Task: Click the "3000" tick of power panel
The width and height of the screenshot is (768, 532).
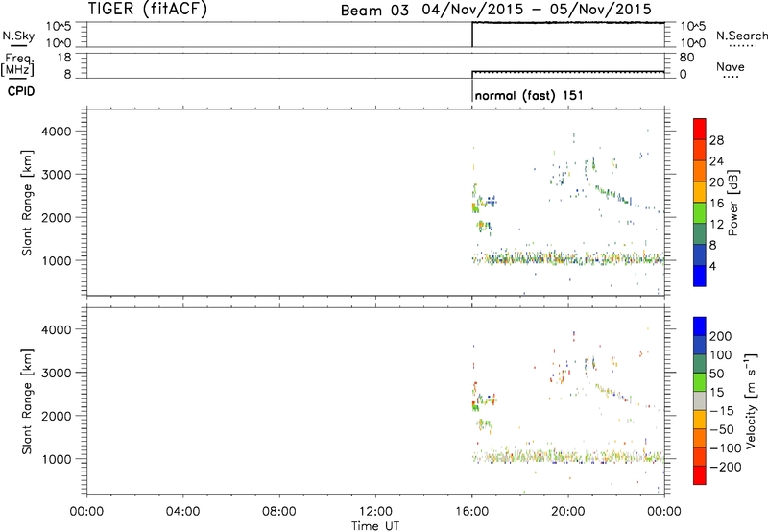Action: 56,175
